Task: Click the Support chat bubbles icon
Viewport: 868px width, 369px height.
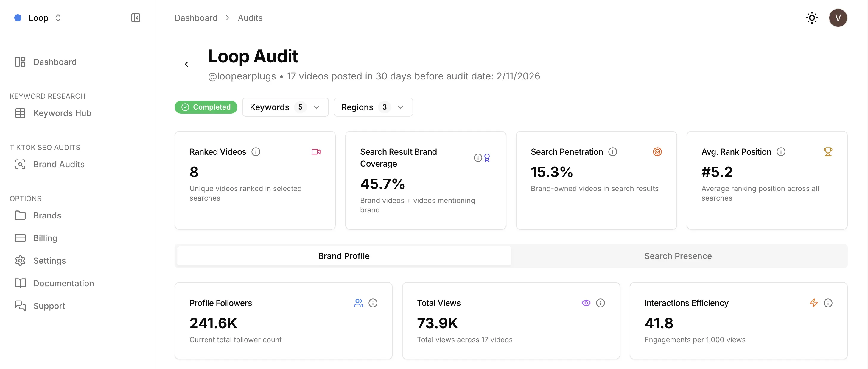Action: click(20, 306)
